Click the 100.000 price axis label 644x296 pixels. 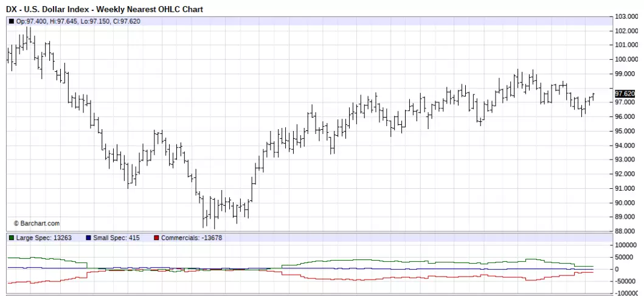(x=626, y=59)
